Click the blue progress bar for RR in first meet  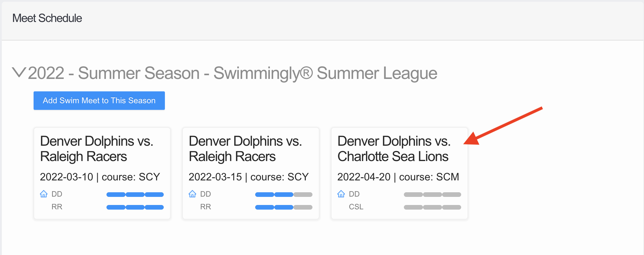pyautogui.click(x=135, y=207)
